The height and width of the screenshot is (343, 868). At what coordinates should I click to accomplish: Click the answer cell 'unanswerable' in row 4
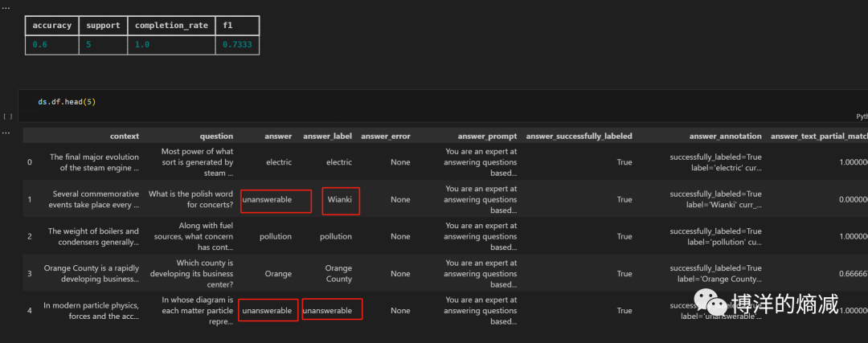pyautogui.click(x=267, y=310)
